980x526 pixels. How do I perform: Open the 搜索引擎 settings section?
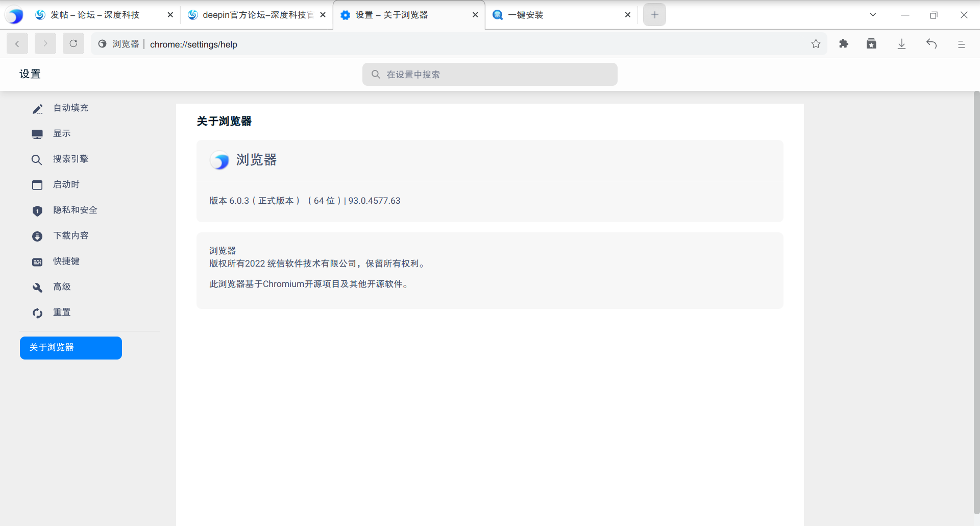click(71, 159)
